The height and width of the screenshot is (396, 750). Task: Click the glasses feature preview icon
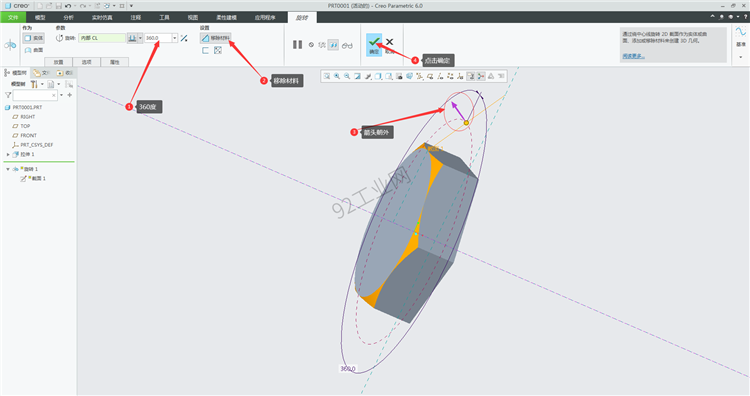[347, 45]
